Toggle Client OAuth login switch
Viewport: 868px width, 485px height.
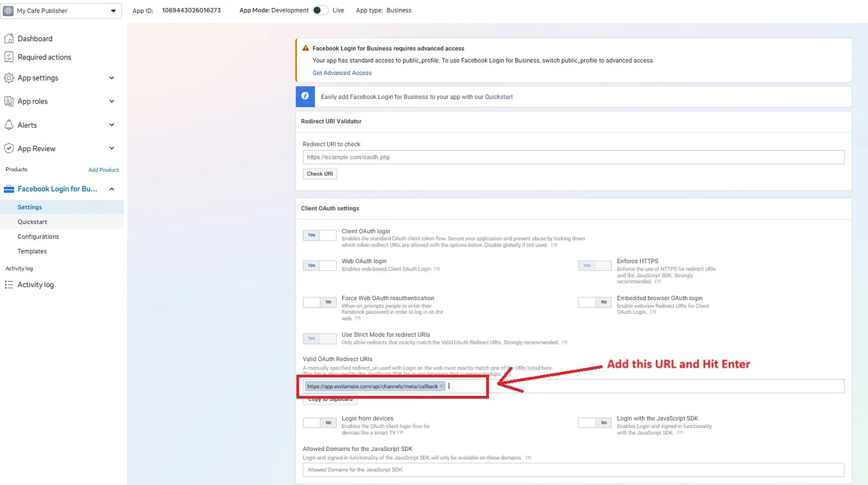(319, 235)
